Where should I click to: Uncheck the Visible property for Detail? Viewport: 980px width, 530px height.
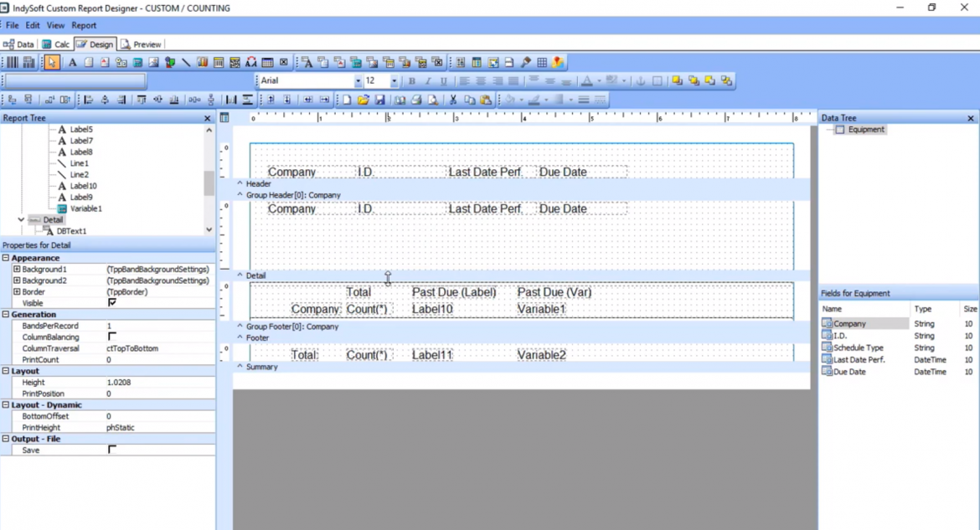click(111, 303)
